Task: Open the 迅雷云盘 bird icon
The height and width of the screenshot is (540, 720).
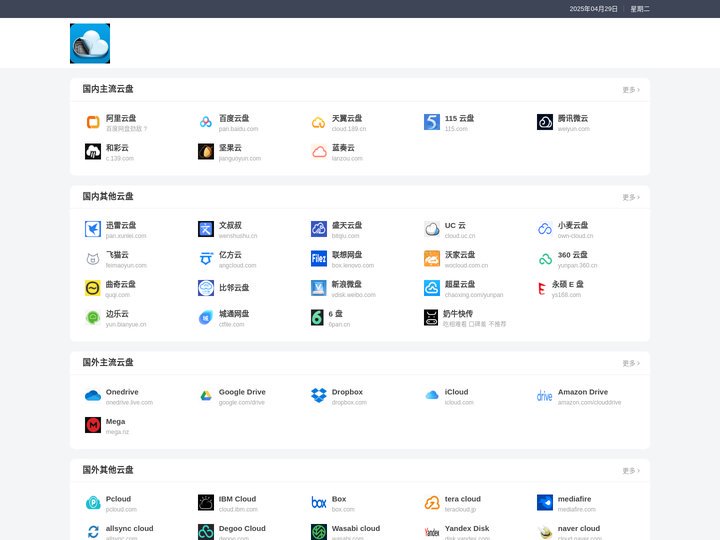Action: (x=93, y=229)
